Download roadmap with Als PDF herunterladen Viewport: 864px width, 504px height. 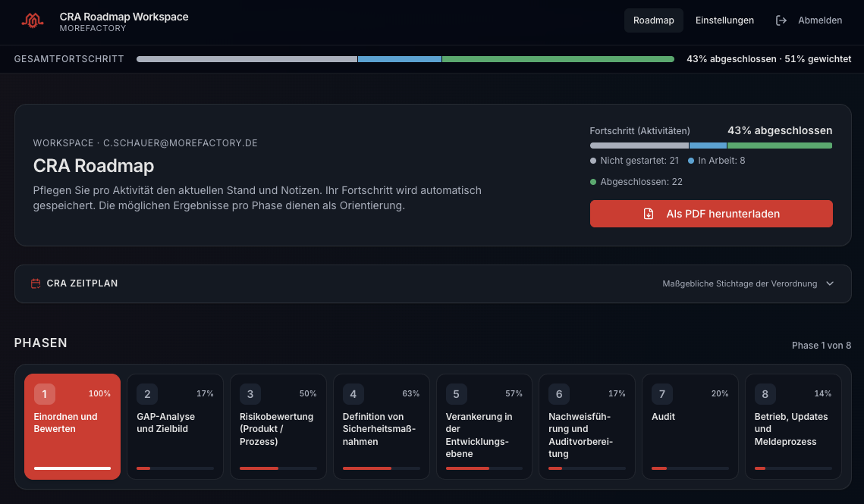[712, 214]
